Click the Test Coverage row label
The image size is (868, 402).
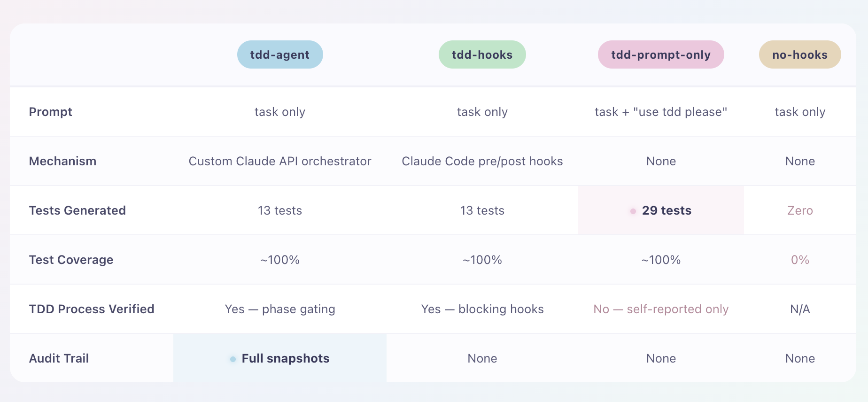coord(71,260)
